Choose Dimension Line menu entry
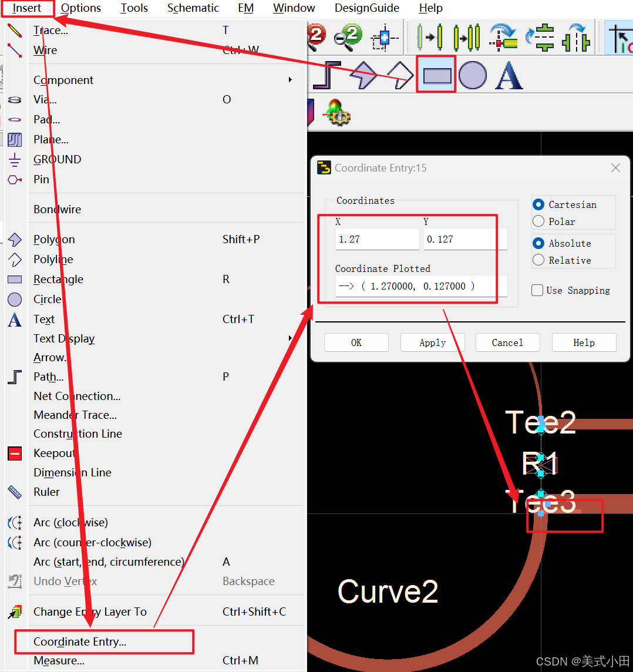This screenshot has width=633, height=672. coord(72,472)
